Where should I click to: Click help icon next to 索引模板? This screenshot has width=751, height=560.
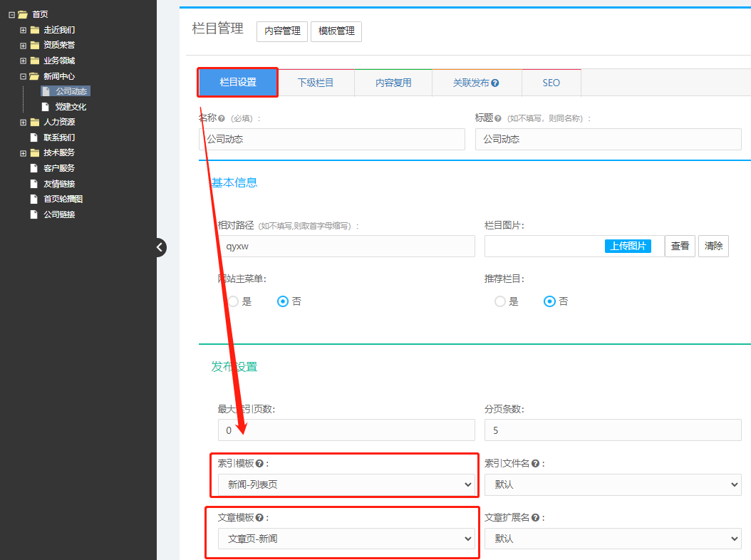click(259, 464)
